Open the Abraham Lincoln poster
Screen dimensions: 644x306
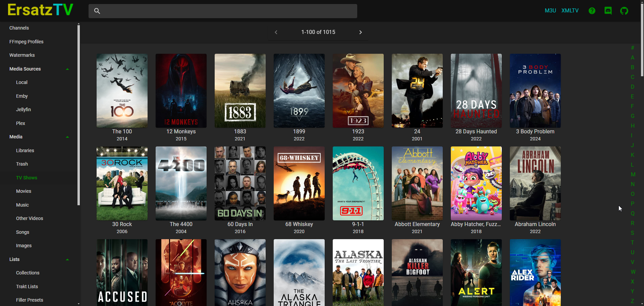tap(535, 183)
